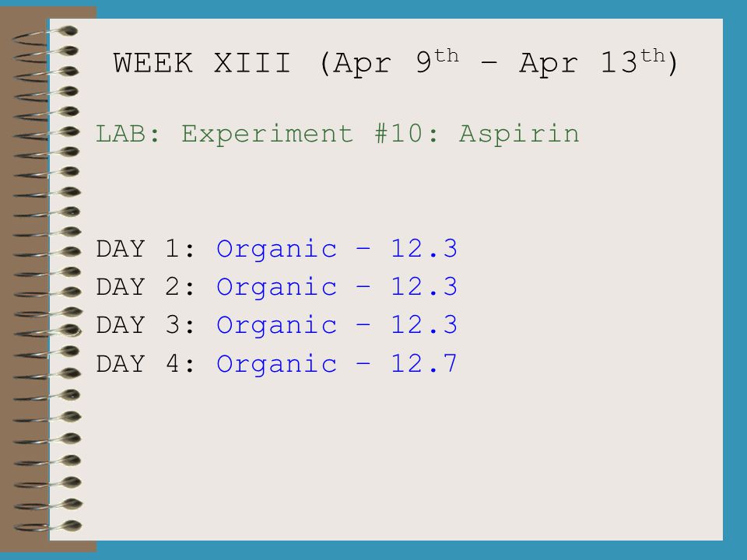Click the WEEK XIII title text
Viewport: 747px width, 560px height.
[x=395, y=63]
